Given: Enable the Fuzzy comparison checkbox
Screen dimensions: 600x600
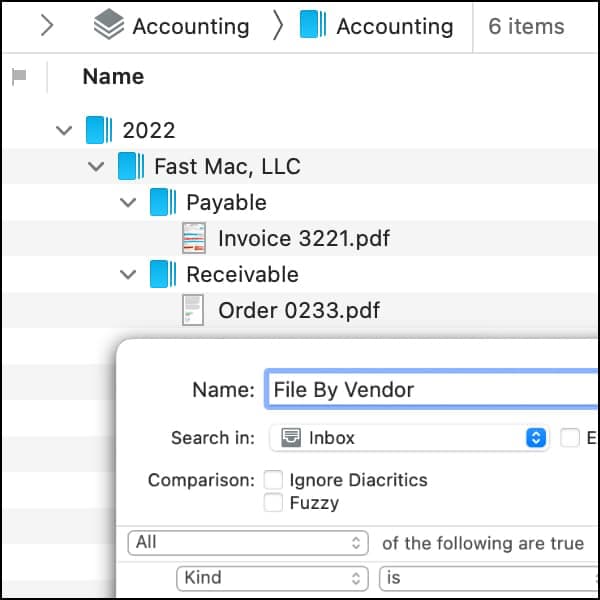Looking at the screenshot, I should (273, 502).
